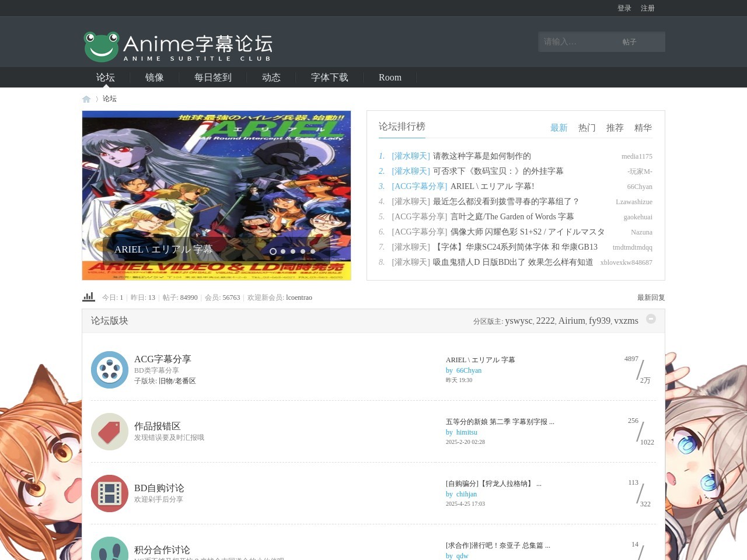Open thread 偶像大师 闪耀色彩 S1+S2

pos(528,232)
